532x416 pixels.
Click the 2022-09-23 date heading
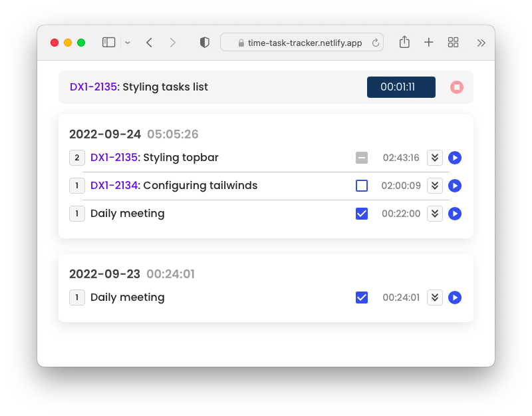[x=105, y=274]
